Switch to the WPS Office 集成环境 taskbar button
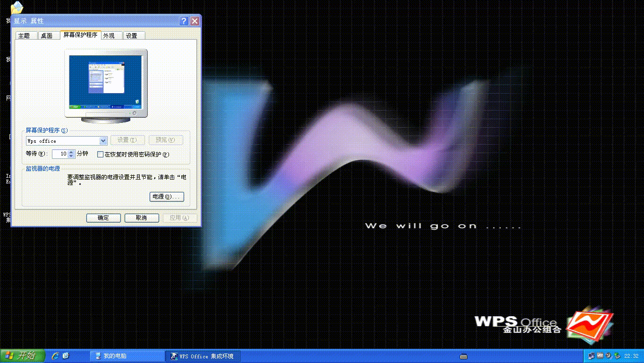Screen dimensions: 644x363 pyautogui.click(x=203, y=356)
